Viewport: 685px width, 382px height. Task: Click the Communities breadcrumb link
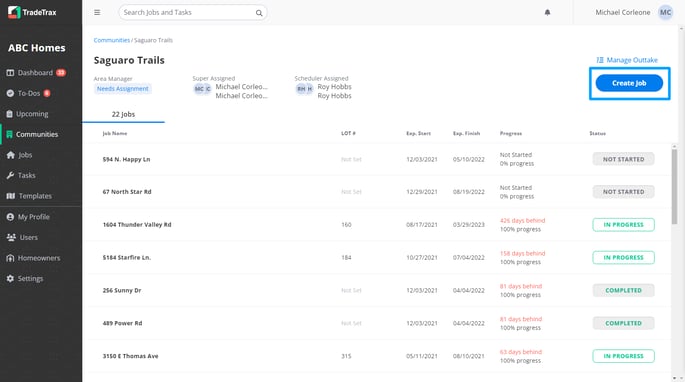point(112,40)
